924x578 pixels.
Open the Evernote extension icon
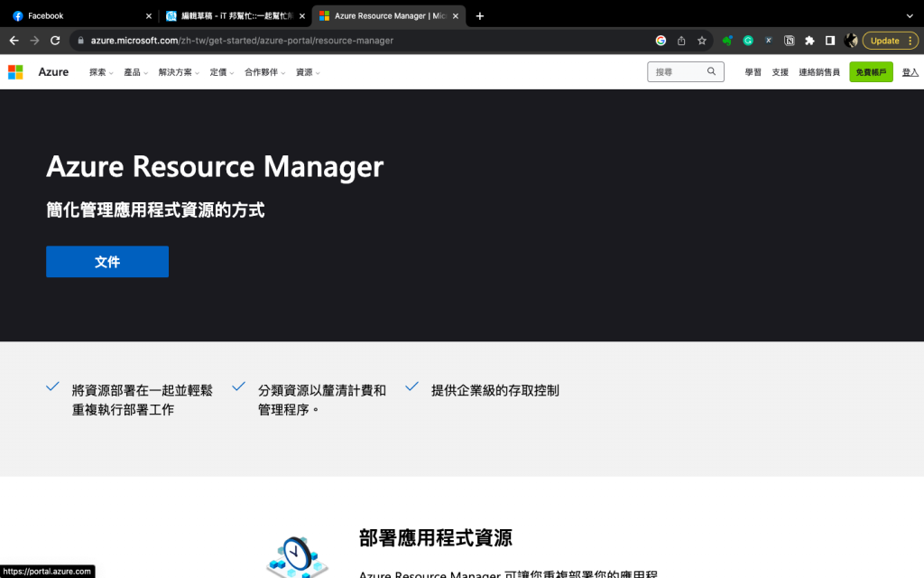(727, 41)
